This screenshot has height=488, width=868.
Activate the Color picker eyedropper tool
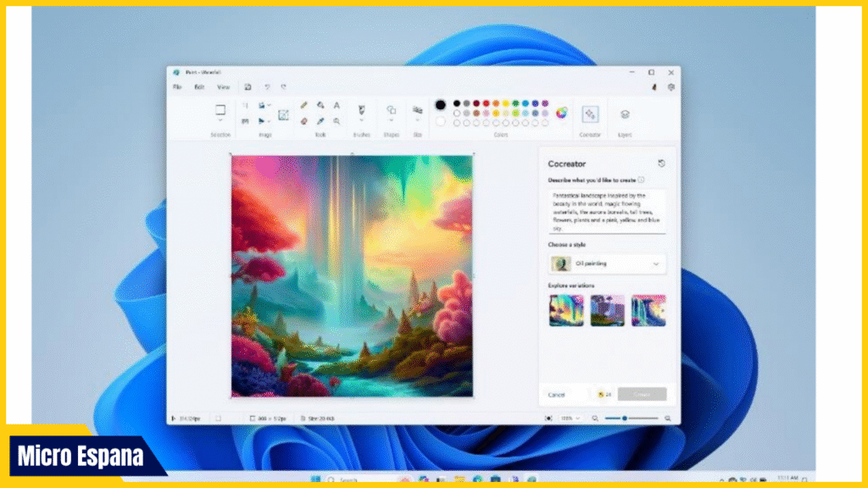pos(320,121)
